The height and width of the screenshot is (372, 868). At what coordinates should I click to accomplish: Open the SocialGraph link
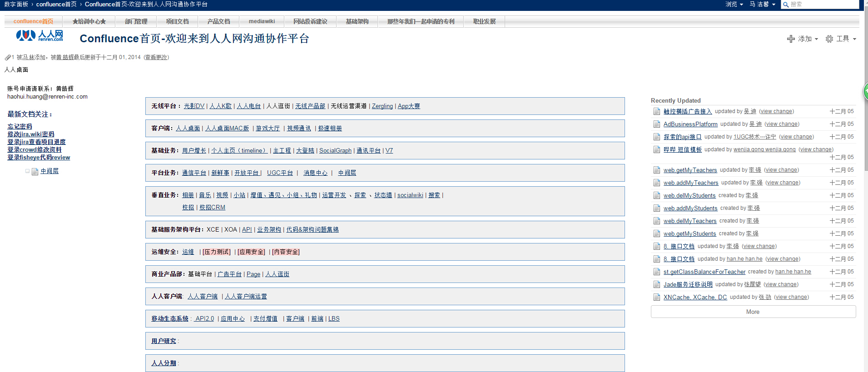pyautogui.click(x=335, y=151)
